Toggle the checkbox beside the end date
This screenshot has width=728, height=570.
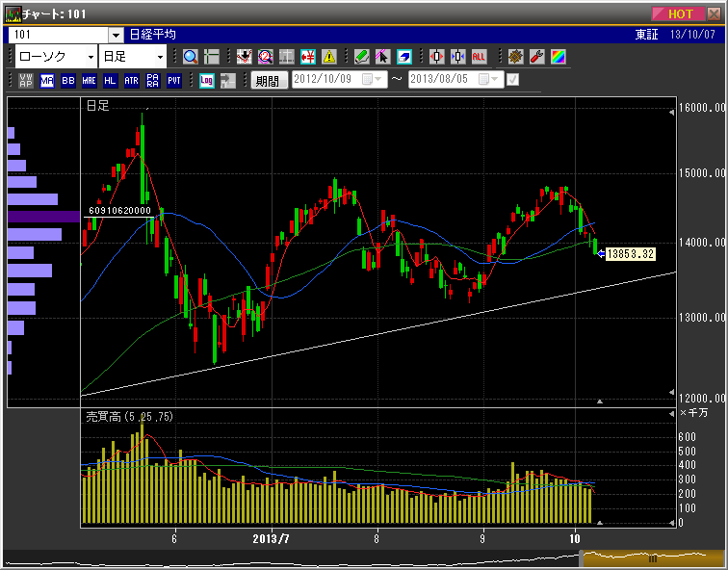click(x=512, y=80)
